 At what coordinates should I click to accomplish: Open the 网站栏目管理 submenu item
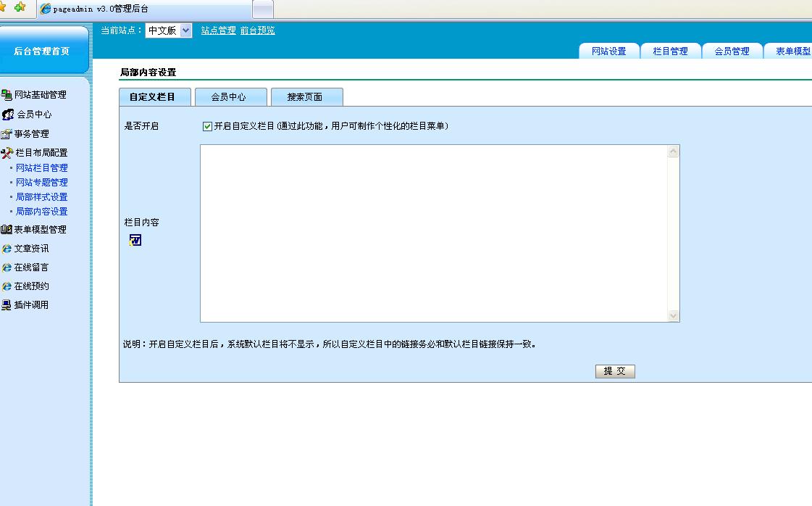pos(42,168)
